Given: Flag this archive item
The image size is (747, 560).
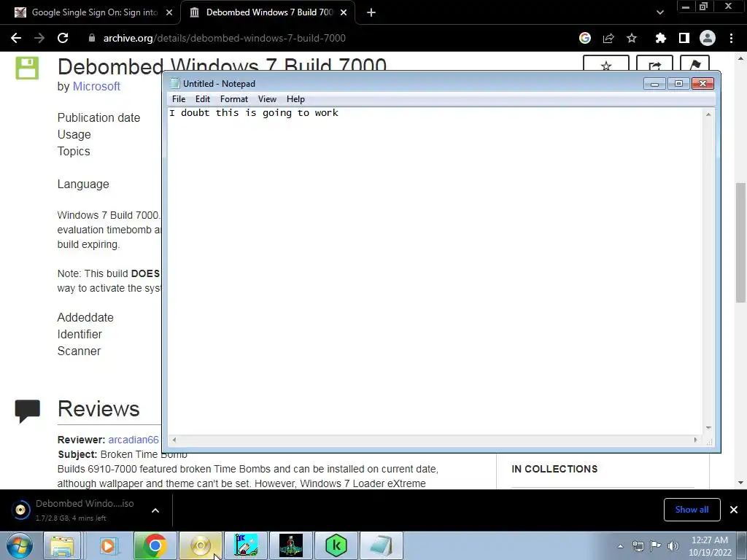Looking at the screenshot, I should pyautogui.click(x=694, y=65).
